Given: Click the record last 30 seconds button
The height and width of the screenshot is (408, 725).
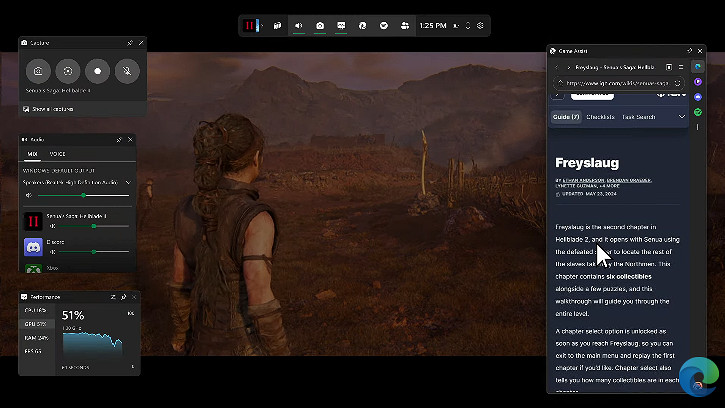Looking at the screenshot, I should [67, 71].
